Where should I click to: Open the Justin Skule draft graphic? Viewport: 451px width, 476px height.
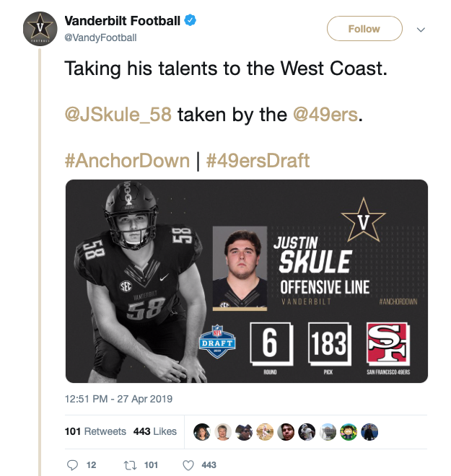(x=246, y=281)
